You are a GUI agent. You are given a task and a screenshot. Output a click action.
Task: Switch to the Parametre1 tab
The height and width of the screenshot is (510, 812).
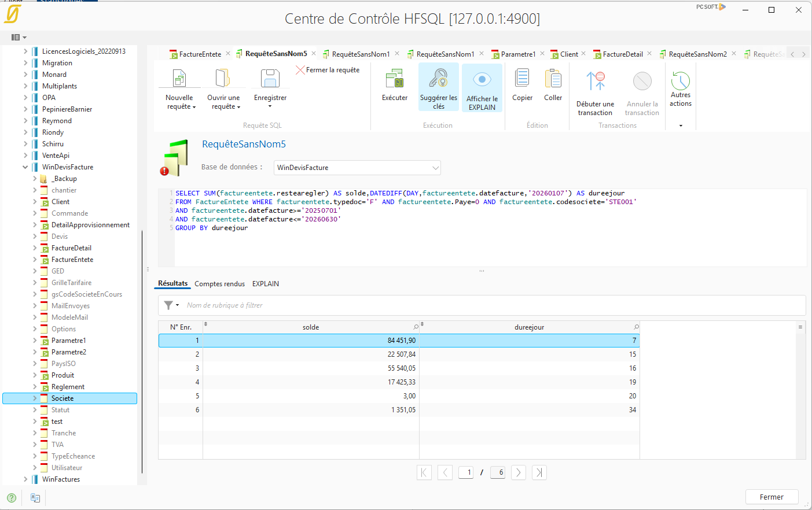518,54
